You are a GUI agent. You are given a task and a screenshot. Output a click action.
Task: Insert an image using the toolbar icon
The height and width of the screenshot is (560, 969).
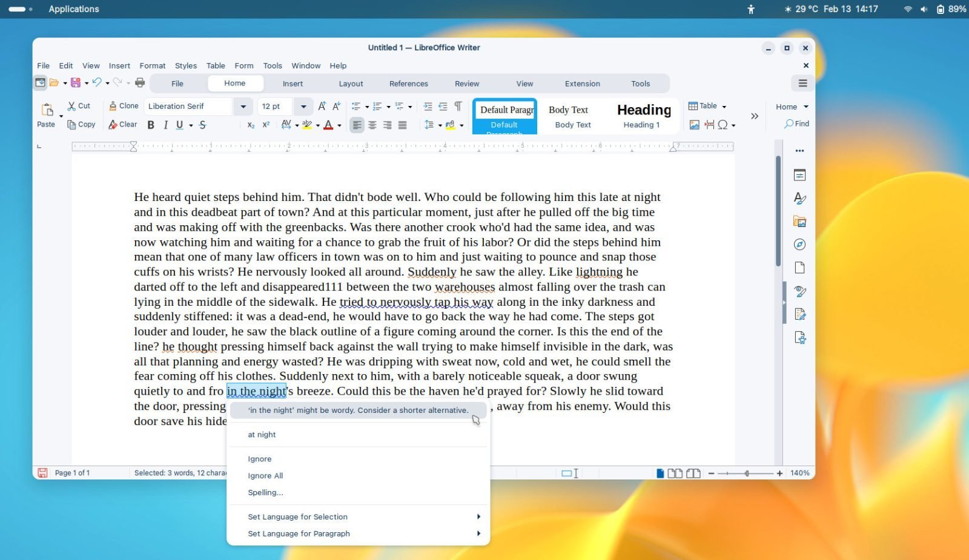pos(695,125)
